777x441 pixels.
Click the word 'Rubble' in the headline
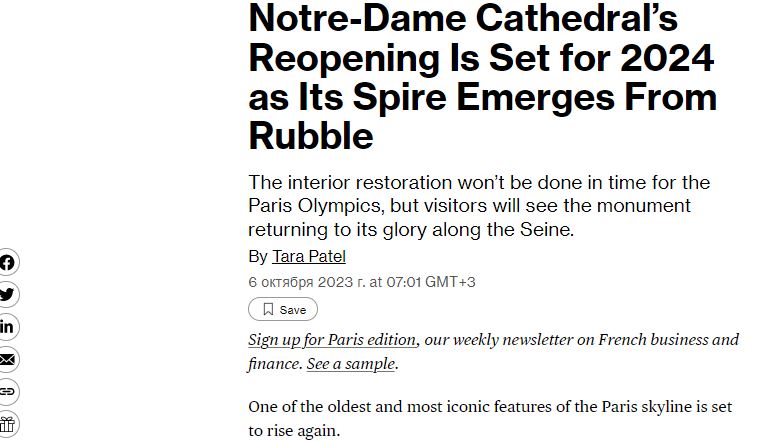311,136
